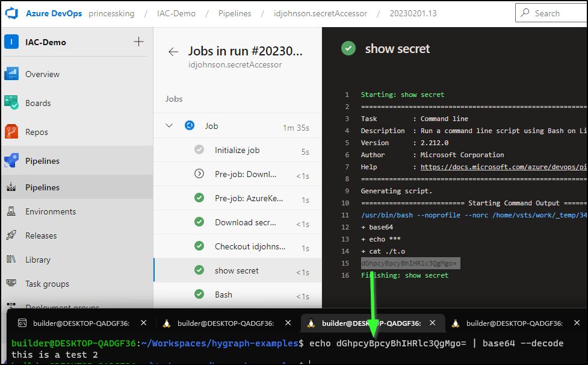This screenshot has height=365, width=588.
Task: Click the Releases rocket icon
Action: point(11,236)
